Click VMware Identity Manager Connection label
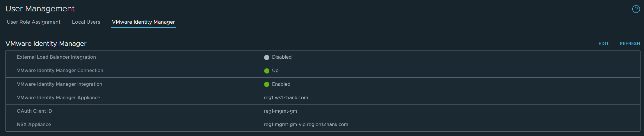The width and height of the screenshot is (644, 136). click(x=60, y=70)
